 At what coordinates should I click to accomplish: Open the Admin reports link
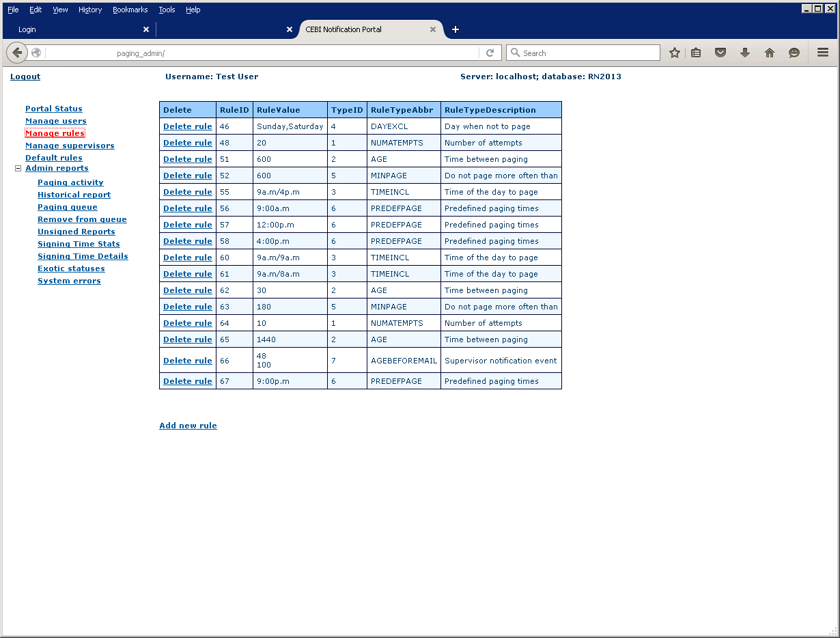(57, 168)
